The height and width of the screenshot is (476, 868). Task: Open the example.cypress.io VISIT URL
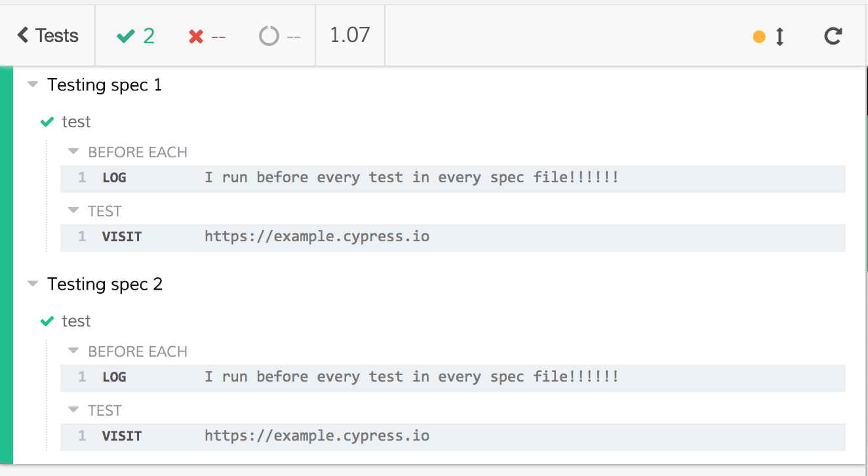pyautogui.click(x=317, y=236)
